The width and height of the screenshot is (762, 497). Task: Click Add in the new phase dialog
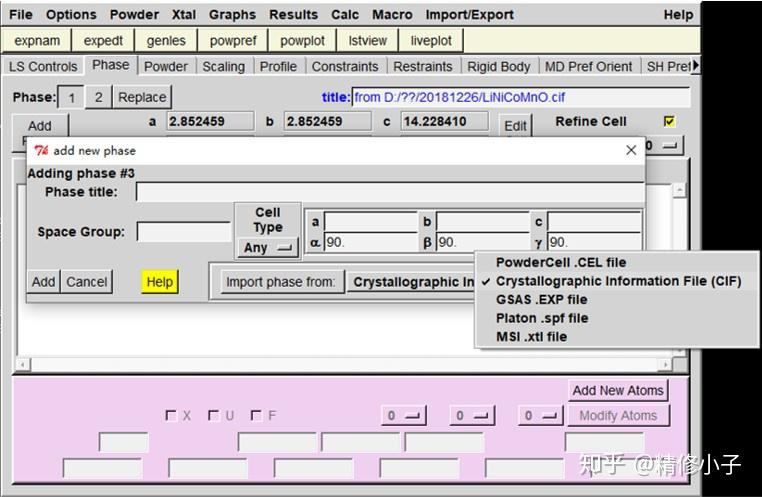point(43,282)
